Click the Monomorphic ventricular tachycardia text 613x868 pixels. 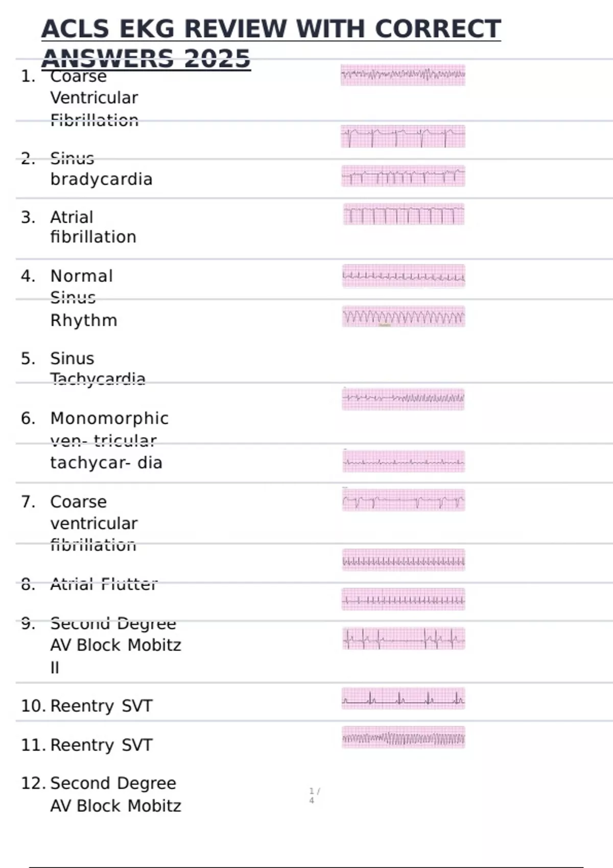coord(109,440)
